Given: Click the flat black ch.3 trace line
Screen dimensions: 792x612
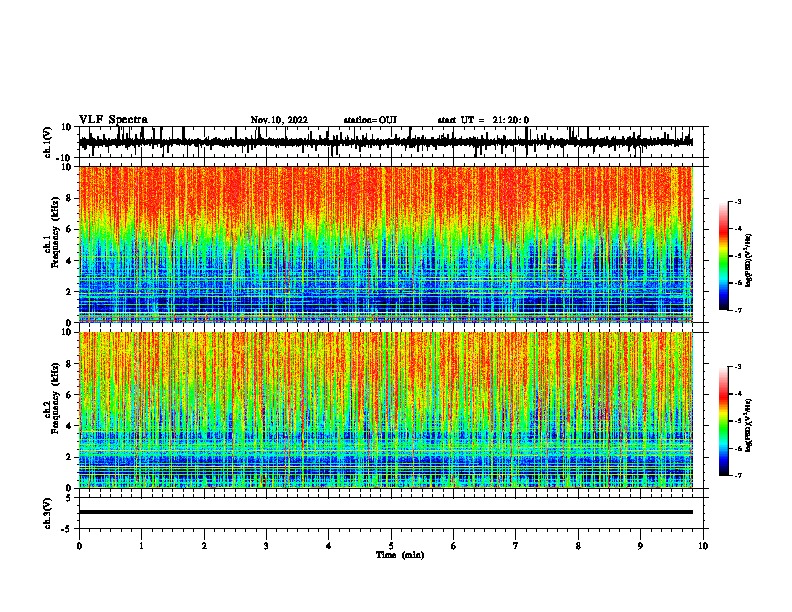Looking at the screenshot, I should coord(385,512).
